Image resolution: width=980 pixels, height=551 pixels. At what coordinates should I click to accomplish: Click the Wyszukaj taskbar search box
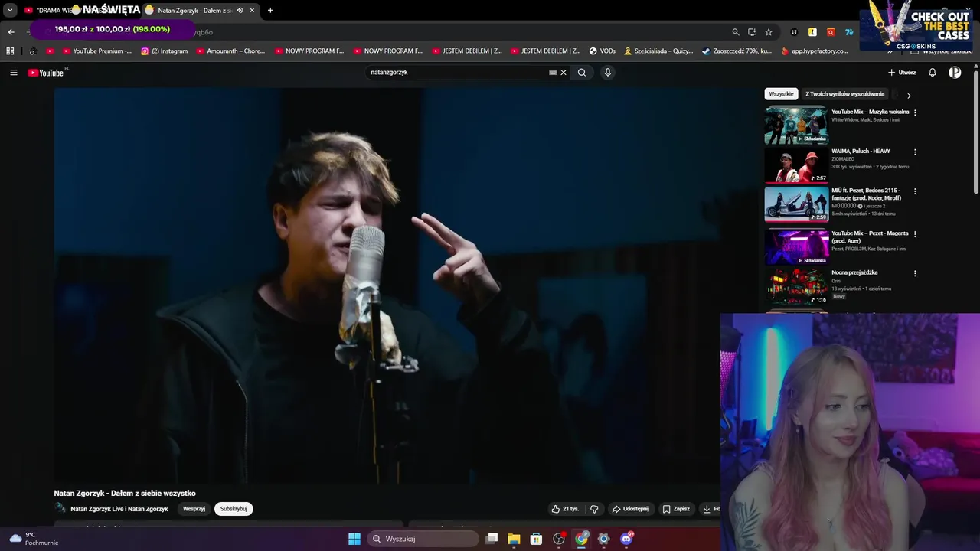pyautogui.click(x=423, y=539)
